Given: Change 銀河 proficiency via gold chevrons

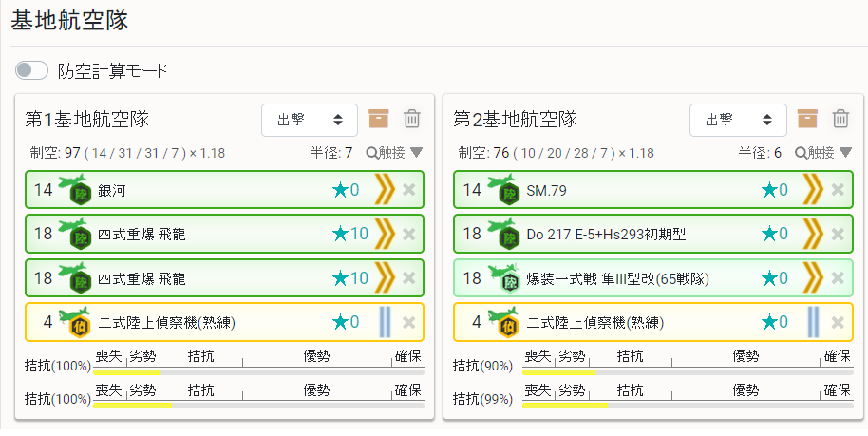Looking at the screenshot, I should (x=385, y=190).
